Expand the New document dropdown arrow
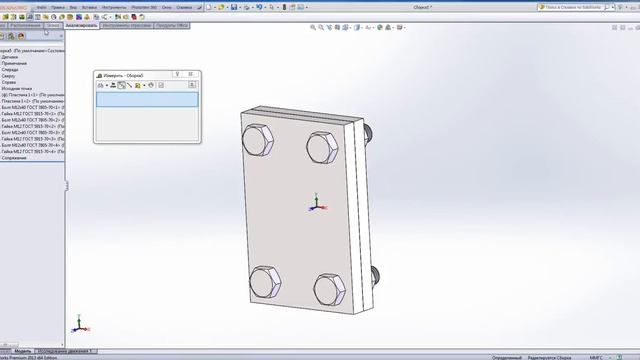Image resolution: width=640 pixels, height=360 pixels. [215, 7]
